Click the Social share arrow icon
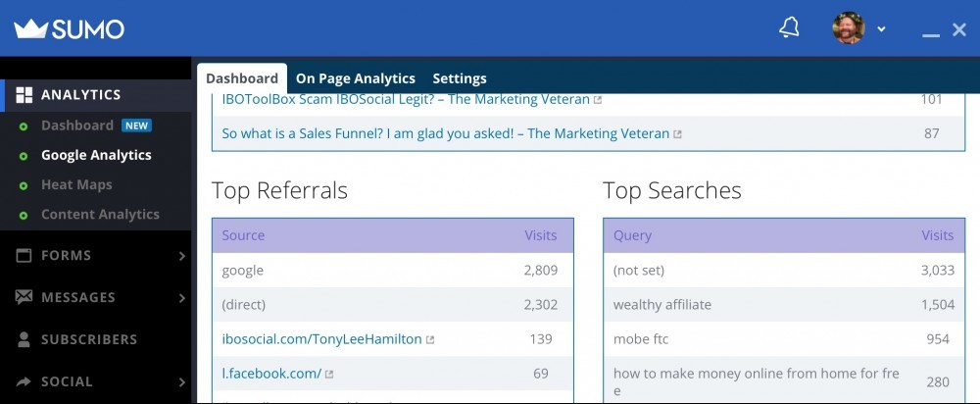 point(24,381)
